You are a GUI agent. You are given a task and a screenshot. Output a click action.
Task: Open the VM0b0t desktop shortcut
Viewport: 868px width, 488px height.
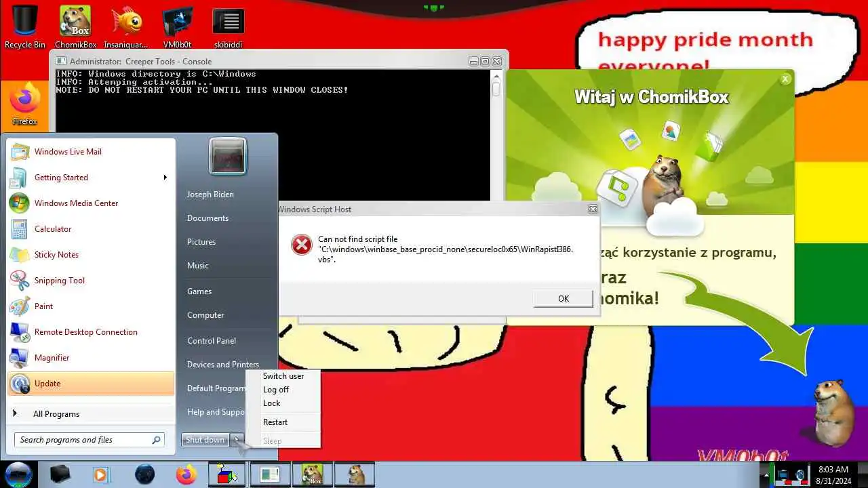tap(177, 27)
